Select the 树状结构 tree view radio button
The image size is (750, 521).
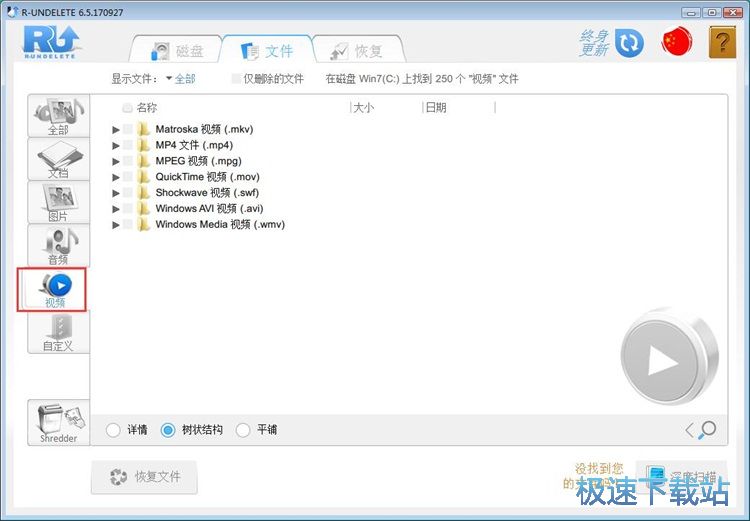pos(168,430)
